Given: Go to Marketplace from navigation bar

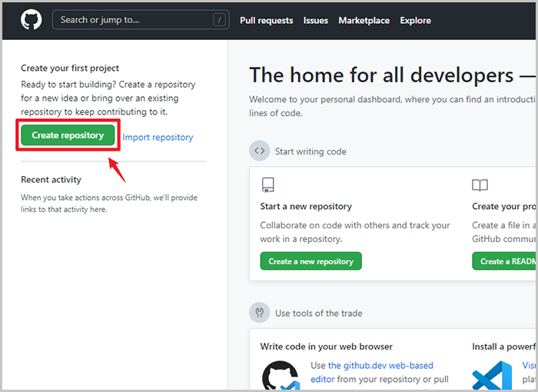Looking at the screenshot, I should tap(364, 21).
